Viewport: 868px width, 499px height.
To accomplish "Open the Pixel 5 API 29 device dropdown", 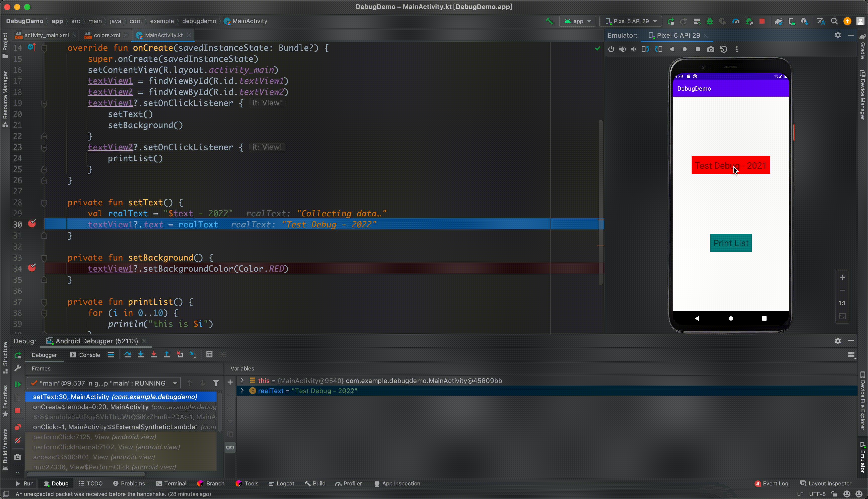I will coord(631,21).
